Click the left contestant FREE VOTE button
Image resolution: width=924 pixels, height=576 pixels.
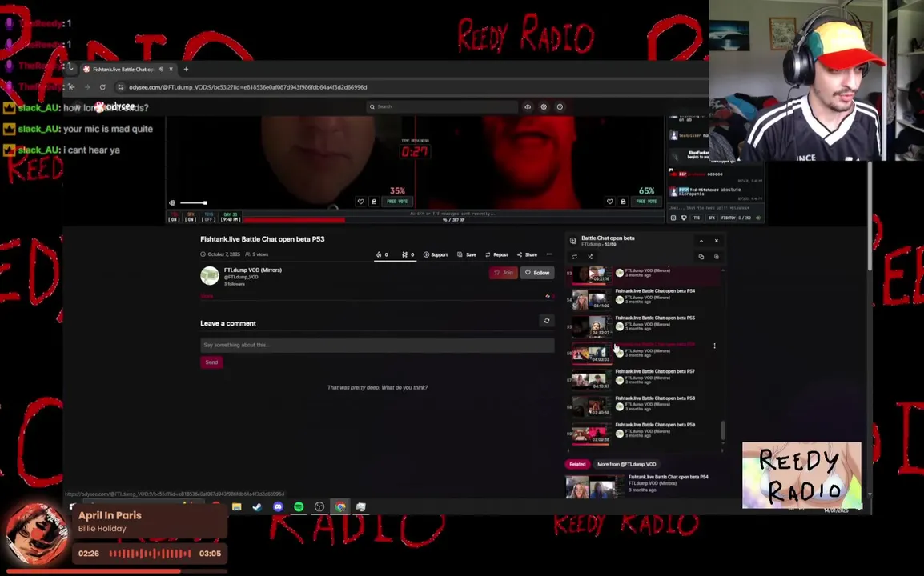tap(397, 202)
